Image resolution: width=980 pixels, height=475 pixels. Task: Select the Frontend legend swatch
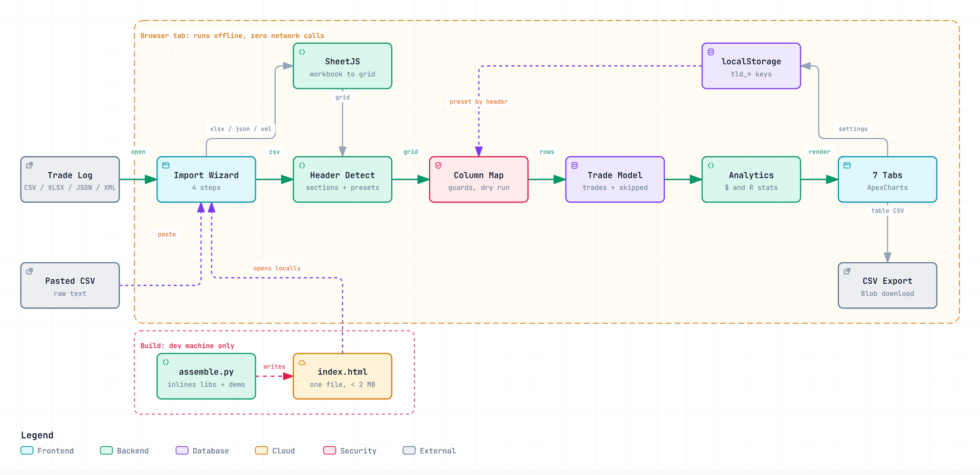click(x=27, y=451)
